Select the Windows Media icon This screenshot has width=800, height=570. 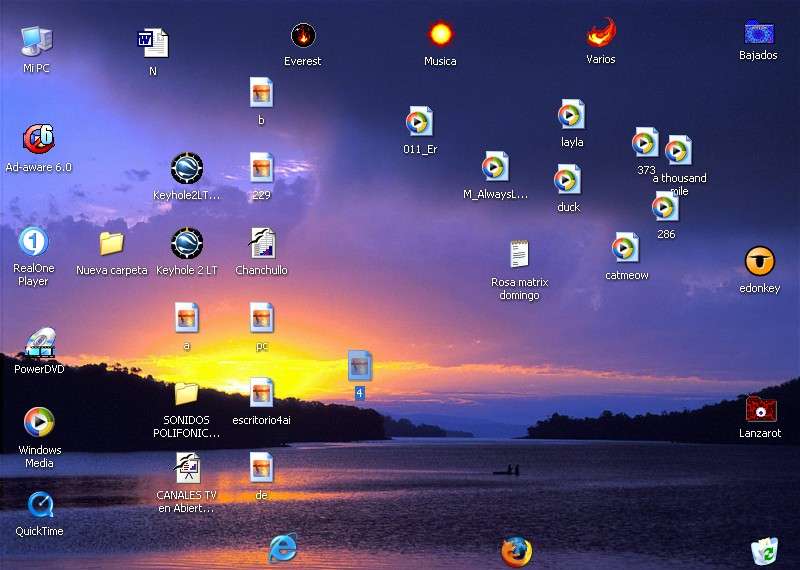click(x=39, y=423)
